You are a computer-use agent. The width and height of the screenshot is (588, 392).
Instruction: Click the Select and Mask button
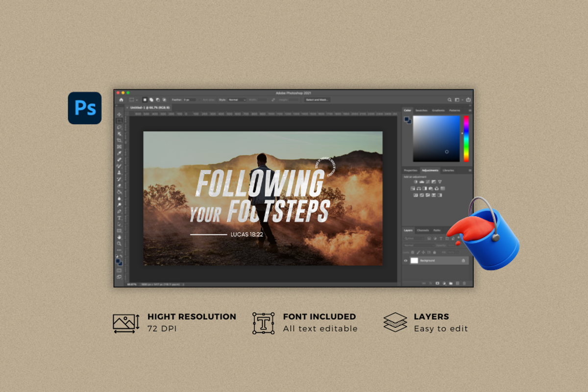tap(317, 99)
